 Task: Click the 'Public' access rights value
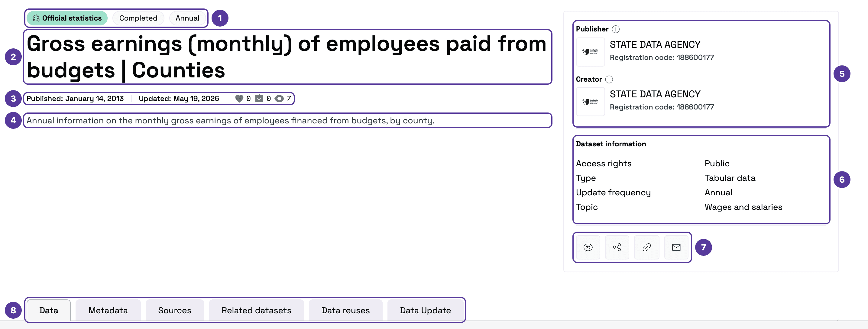[x=717, y=164]
